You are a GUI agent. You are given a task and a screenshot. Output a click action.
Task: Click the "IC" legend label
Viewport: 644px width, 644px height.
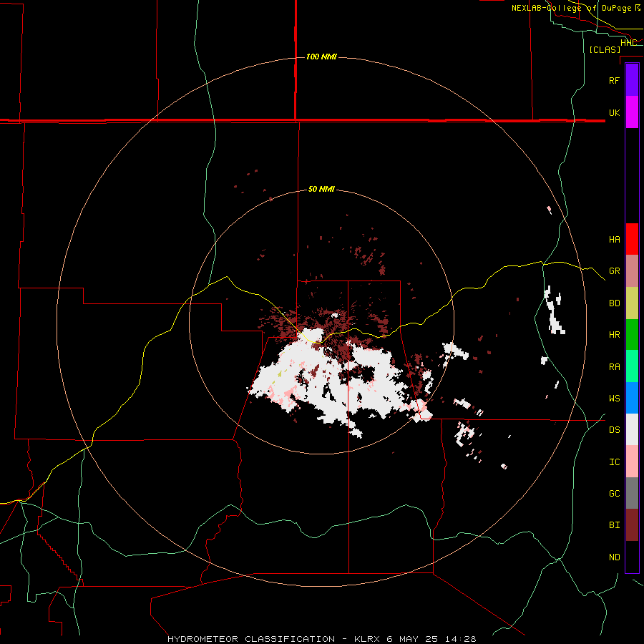[614, 462]
